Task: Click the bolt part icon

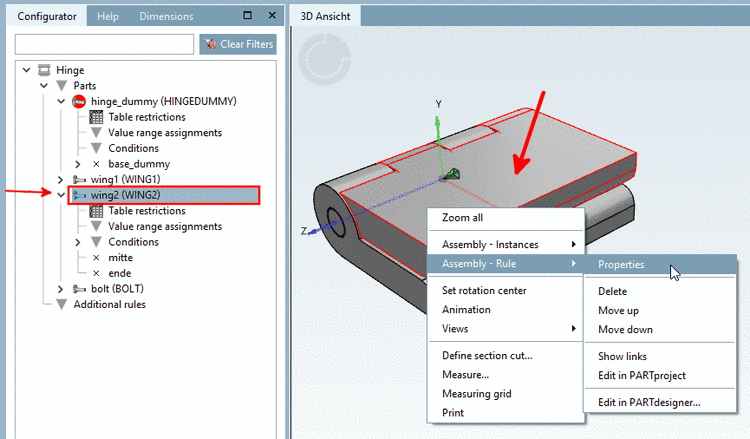Action: [79, 289]
